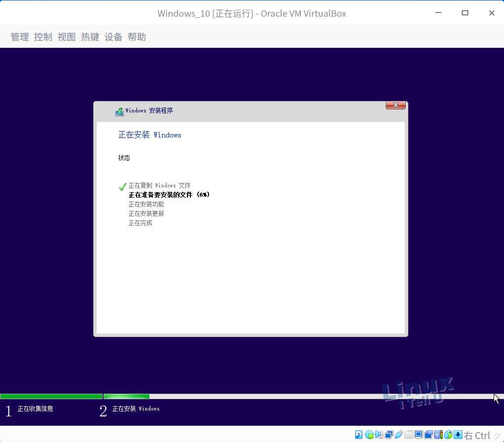Screen dimensions: 504x442
Task: Click the network adapters status icon
Action: coord(389,435)
